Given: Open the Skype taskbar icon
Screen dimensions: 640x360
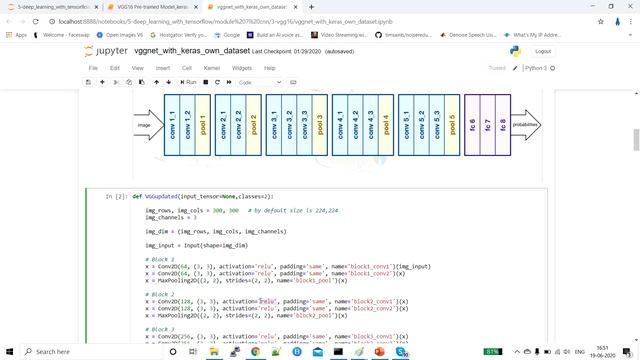Looking at the screenshot, I should point(401,351).
